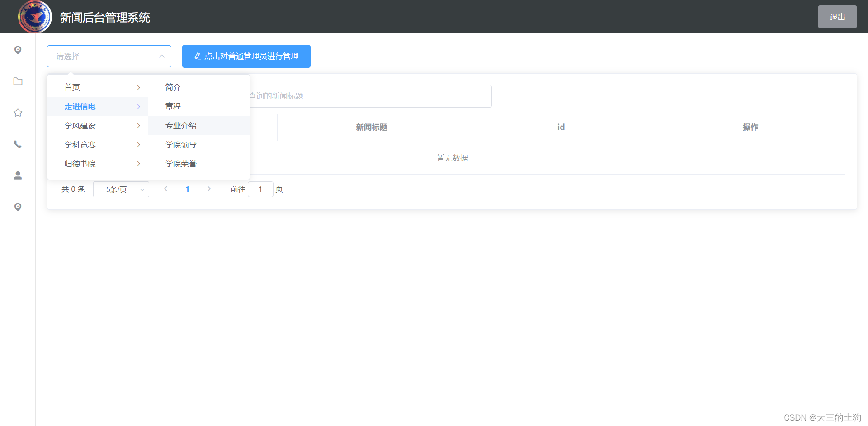The width and height of the screenshot is (868, 426).
Task: Click the 共 0 条 total count text
Action: (73, 189)
